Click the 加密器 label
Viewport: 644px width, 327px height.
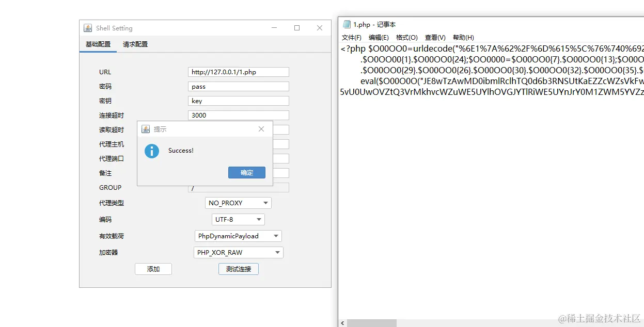(x=108, y=253)
